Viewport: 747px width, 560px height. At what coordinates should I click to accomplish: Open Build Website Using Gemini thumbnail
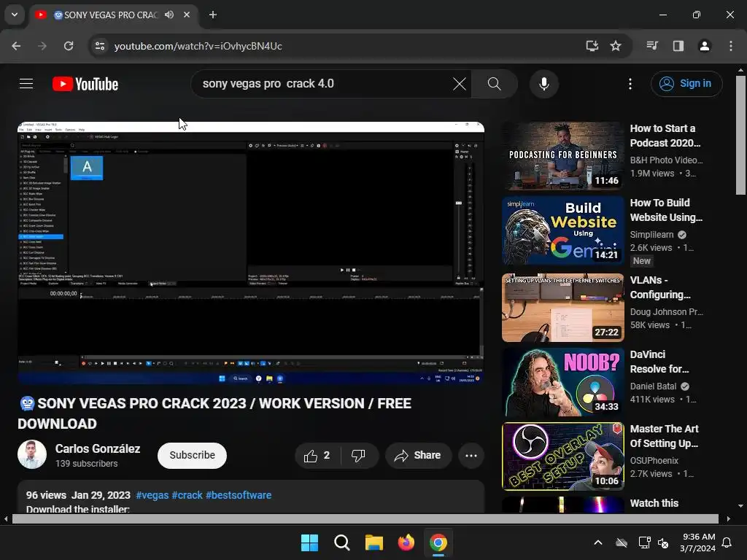tap(562, 230)
